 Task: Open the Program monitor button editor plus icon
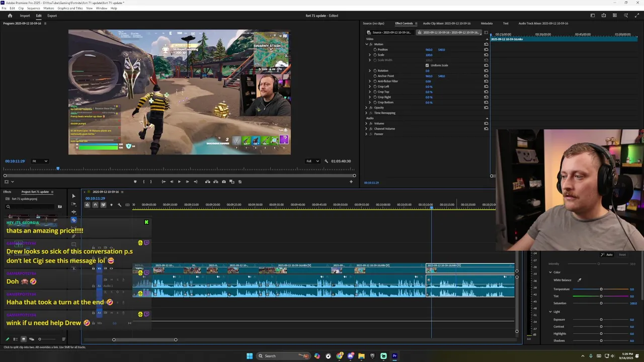[351, 182]
